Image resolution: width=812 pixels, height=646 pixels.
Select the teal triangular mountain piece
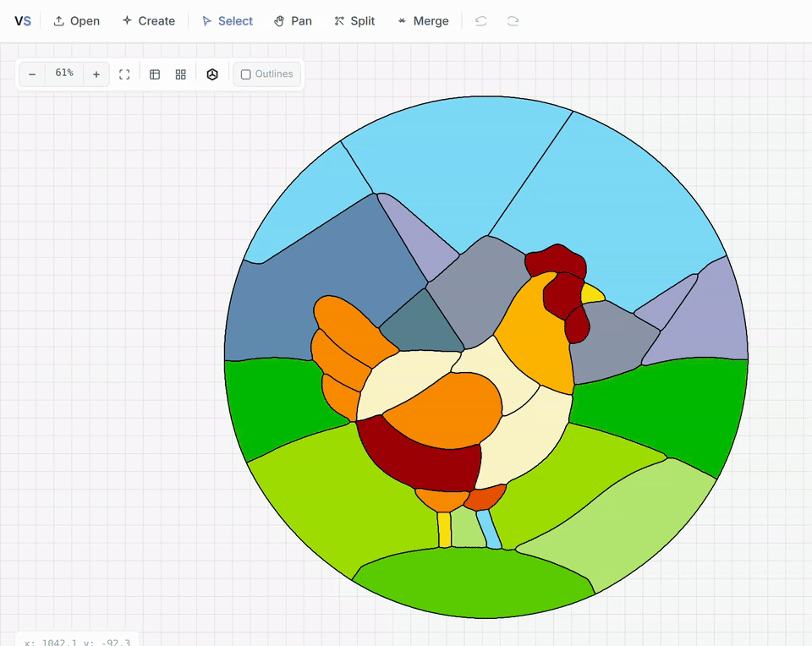422,328
